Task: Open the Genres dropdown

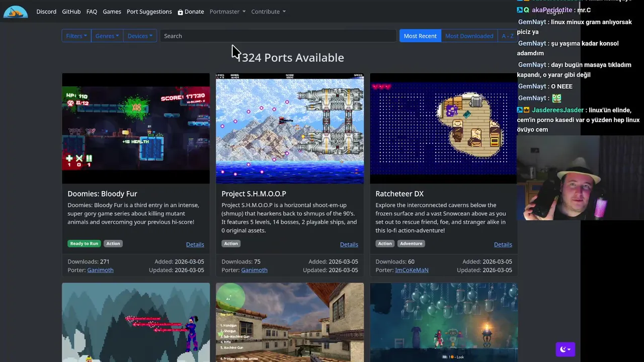Action: (x=107, y=36)
